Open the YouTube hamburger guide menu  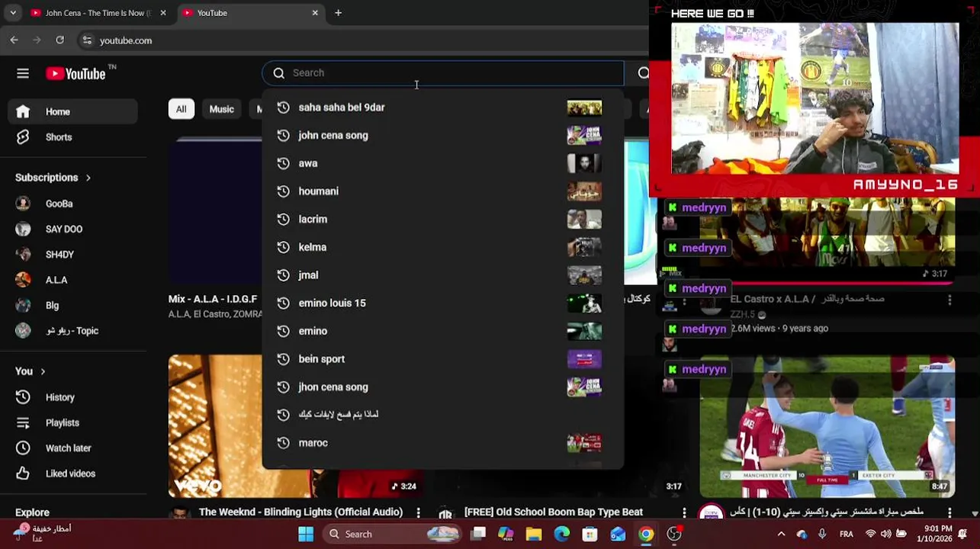[x=23, y=73]
